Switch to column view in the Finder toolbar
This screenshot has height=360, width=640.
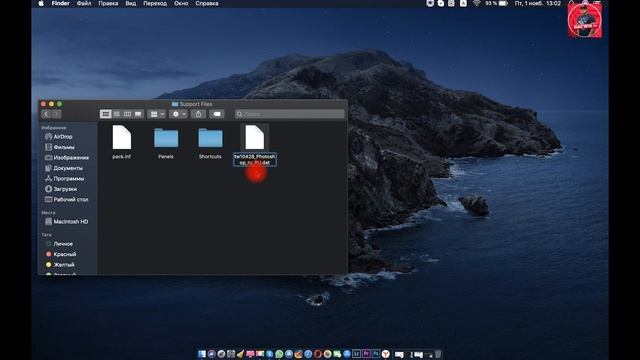(x=127, y=114)
